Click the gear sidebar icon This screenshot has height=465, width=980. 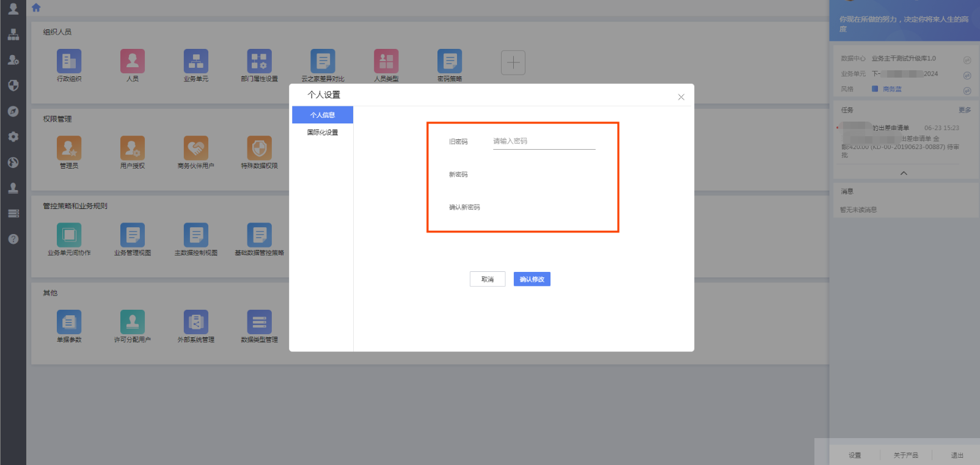tap(13, 137)
